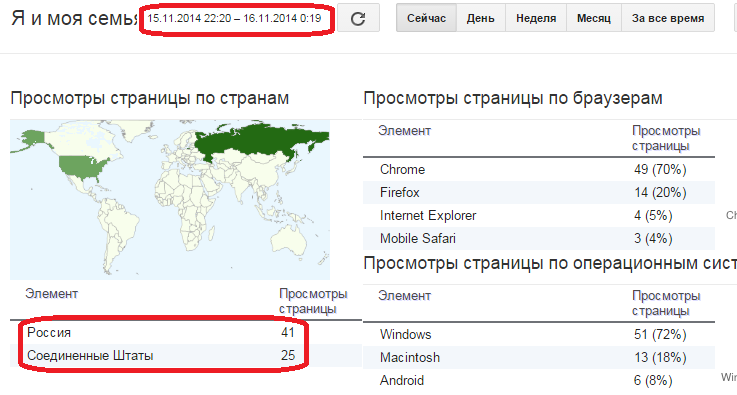Click the value 41 for Россия
The image size is (737, 395).
click(288, 332)
